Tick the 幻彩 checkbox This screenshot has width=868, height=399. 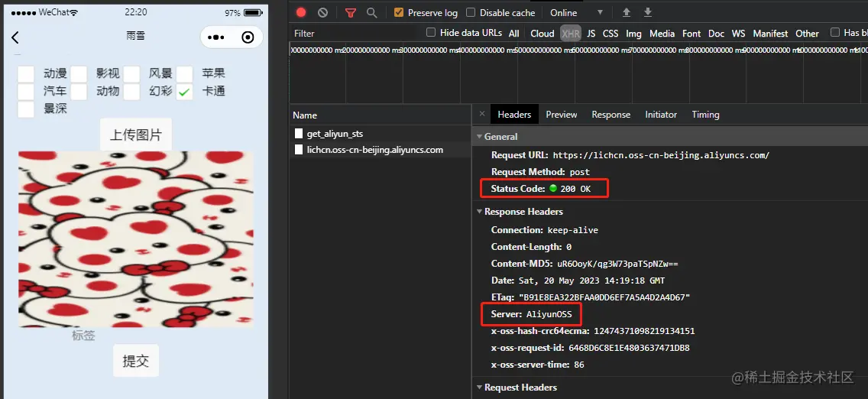[131, 92]
